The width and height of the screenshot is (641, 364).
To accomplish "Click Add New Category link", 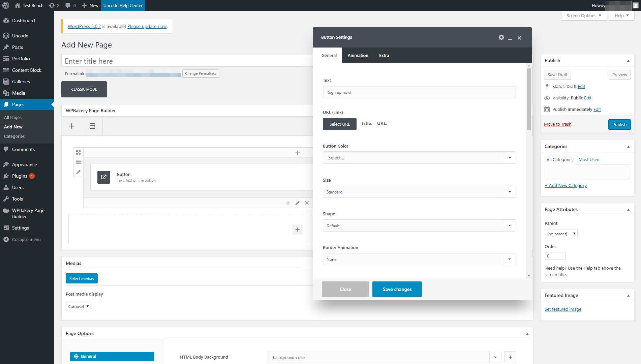I will 566,185.
